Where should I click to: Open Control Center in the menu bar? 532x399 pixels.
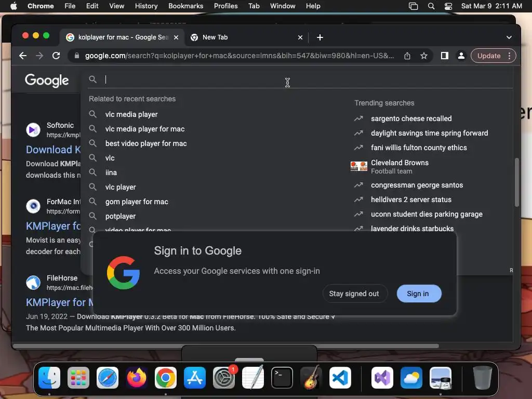[448, 6]
